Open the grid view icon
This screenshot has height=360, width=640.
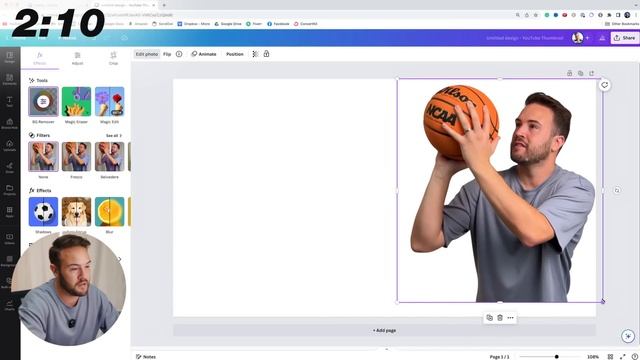pos(610,357)
